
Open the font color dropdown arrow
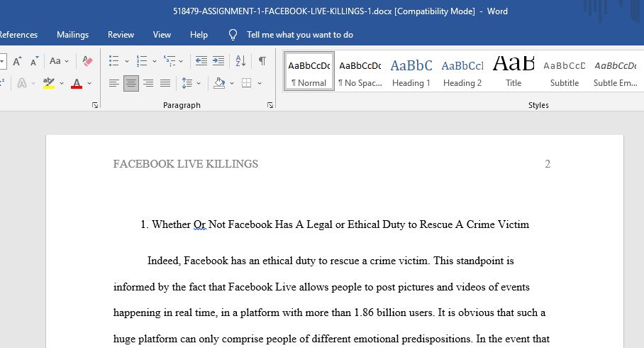(89, 84)
